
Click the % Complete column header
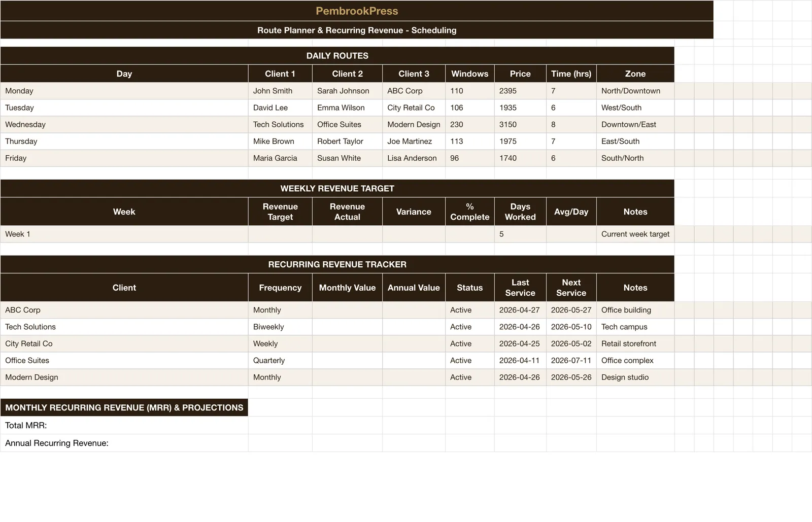click(x=470, y=212)
